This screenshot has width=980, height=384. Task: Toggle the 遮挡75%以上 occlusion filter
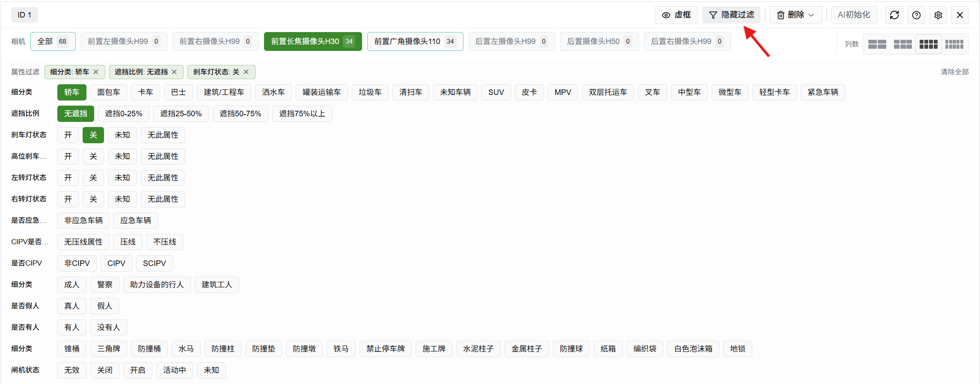(x=302, y=114)
